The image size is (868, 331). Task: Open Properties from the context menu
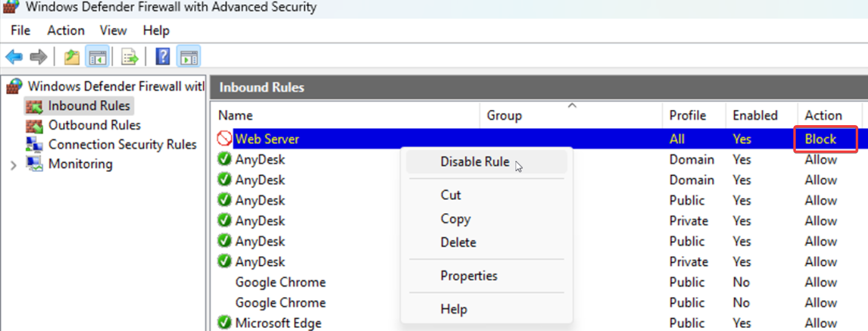[469, 276]
